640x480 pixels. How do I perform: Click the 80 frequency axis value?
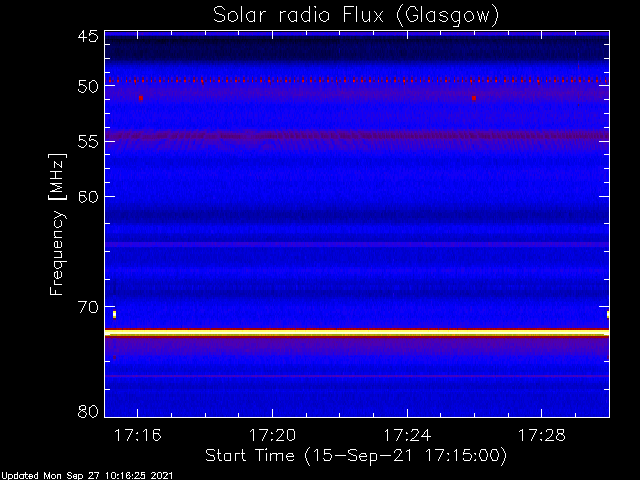click(x=88, y=411)
